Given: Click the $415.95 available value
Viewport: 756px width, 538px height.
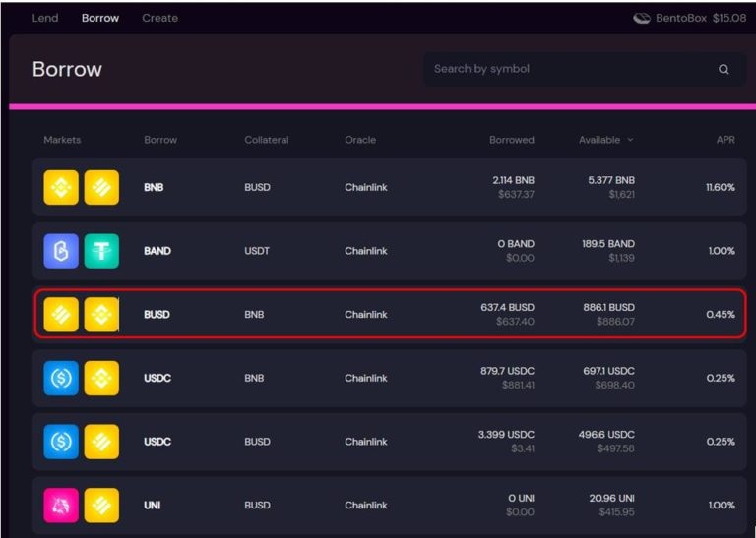Looking at the screenshot, I should 616,512.
